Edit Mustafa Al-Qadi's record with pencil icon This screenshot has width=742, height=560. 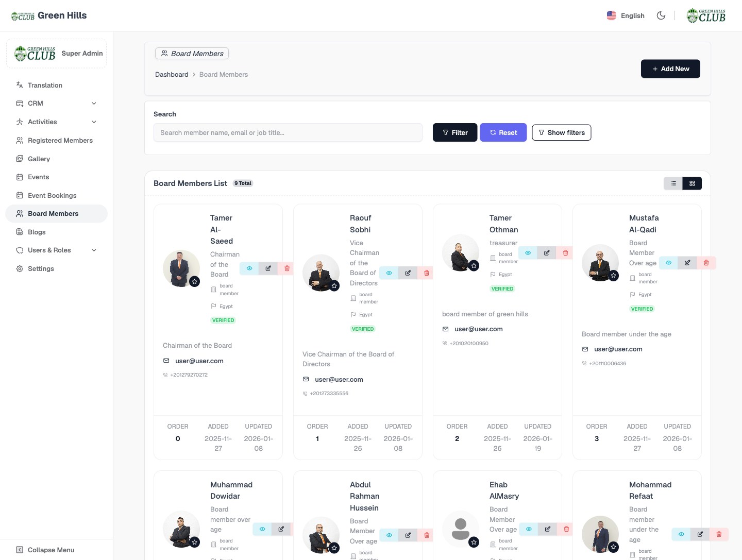click(x=687, y=263)
